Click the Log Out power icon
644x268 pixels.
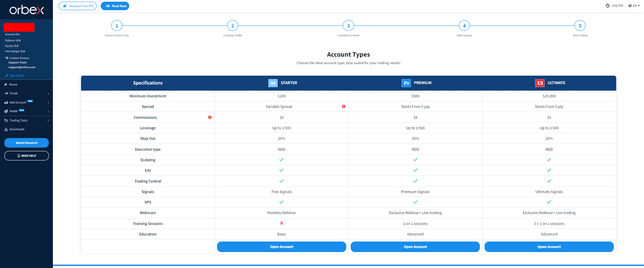[608, 5]
